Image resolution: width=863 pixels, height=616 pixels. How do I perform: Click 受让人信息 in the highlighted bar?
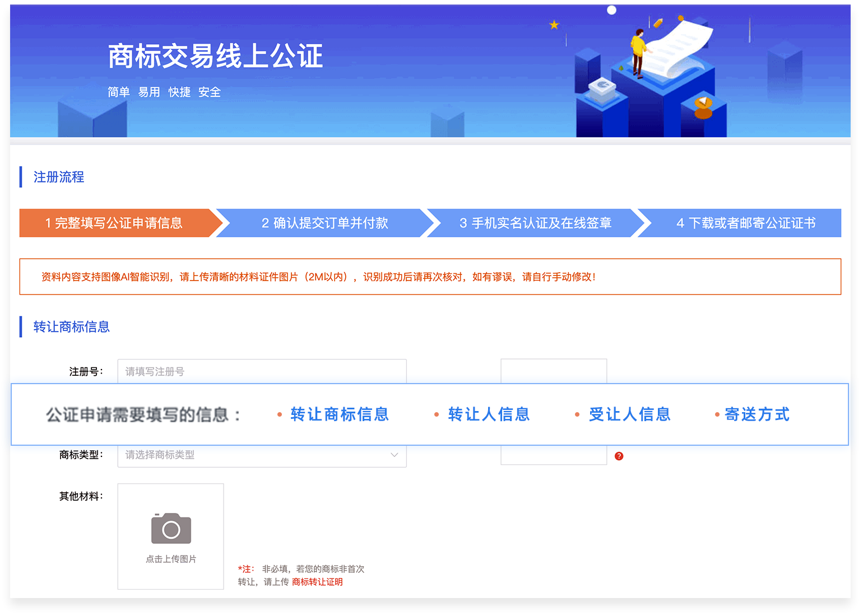pos(629,414)
